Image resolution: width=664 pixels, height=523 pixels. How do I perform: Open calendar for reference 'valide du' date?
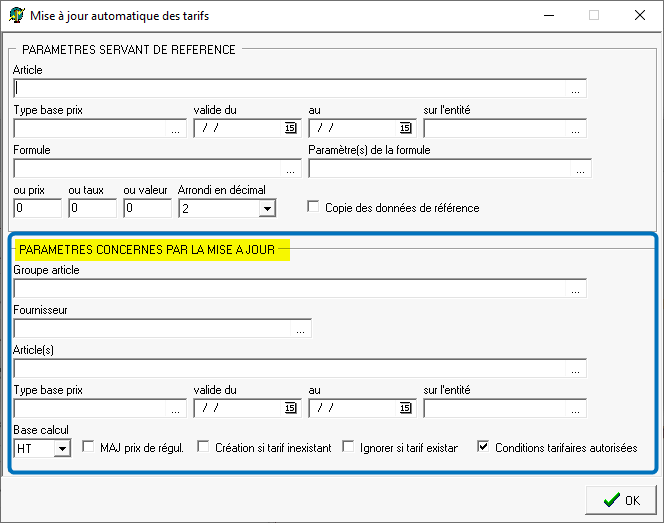pyautogui.click(x=291, y=128)
